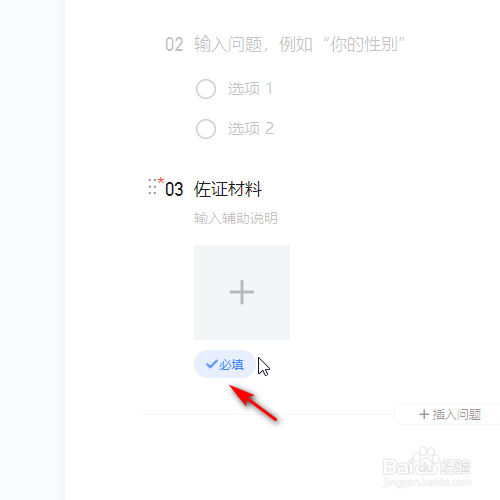Click the plus icon before 插入问题
The width and height of the screenshot is (500, 500).
click(424, 414)
